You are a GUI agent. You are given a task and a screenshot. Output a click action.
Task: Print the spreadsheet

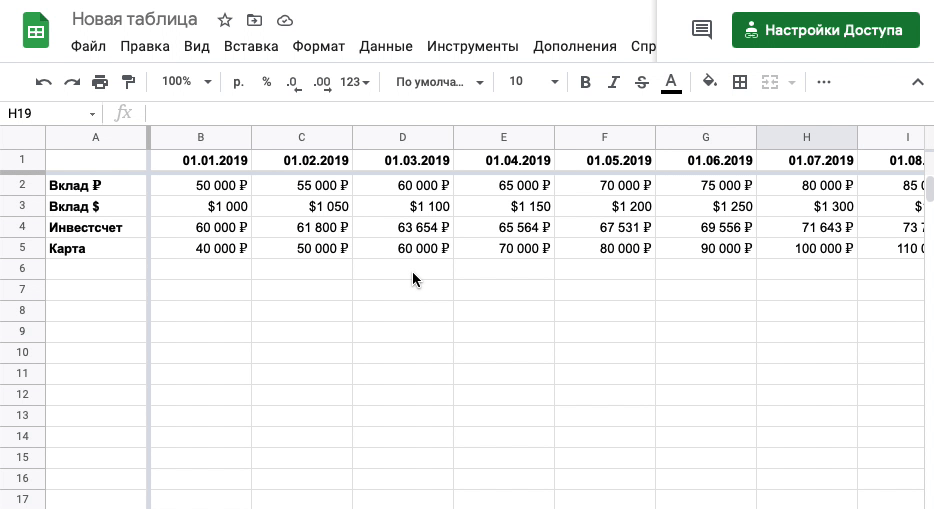pyautogui.click(x=100, y=82)
